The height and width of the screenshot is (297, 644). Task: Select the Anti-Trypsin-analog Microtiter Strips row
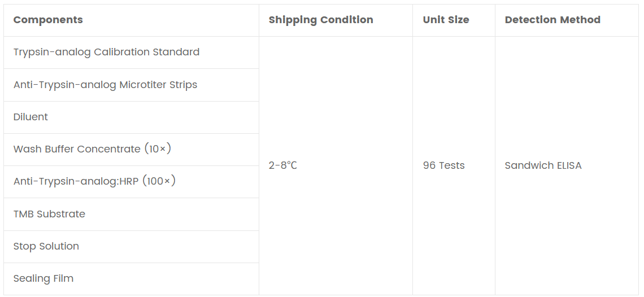coord(106,85)
